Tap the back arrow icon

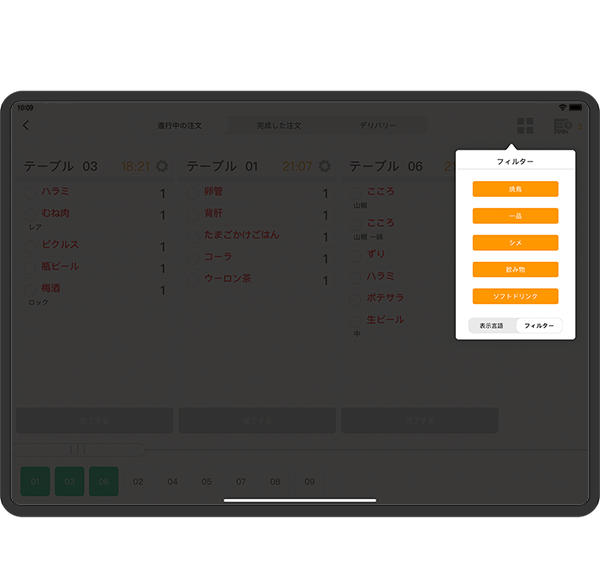pos(26,125)
